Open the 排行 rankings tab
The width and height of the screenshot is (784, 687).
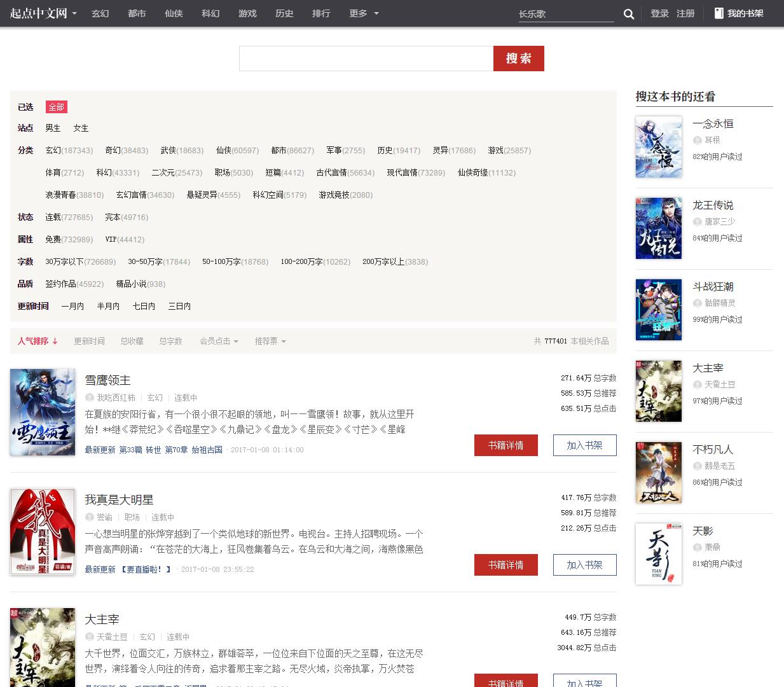pyautogui.click(x=321, y=13)
